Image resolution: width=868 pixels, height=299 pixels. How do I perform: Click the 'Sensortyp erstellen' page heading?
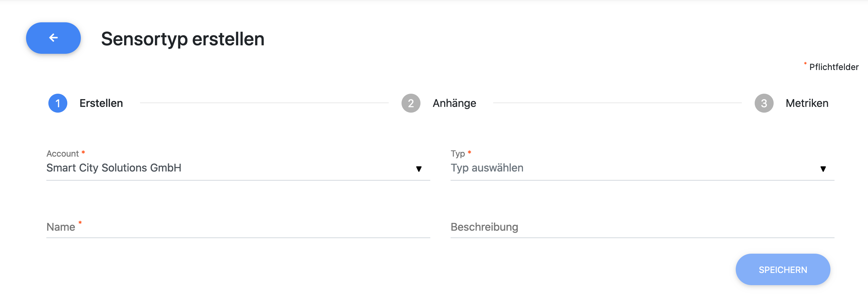[183, 39]
